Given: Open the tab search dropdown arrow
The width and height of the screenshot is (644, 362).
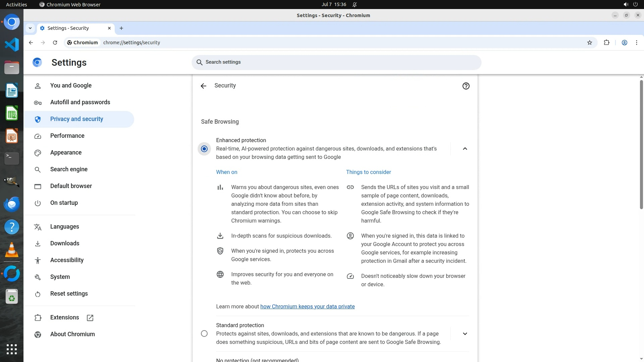Looking at the screenshot, I should (x=30, y=28).
